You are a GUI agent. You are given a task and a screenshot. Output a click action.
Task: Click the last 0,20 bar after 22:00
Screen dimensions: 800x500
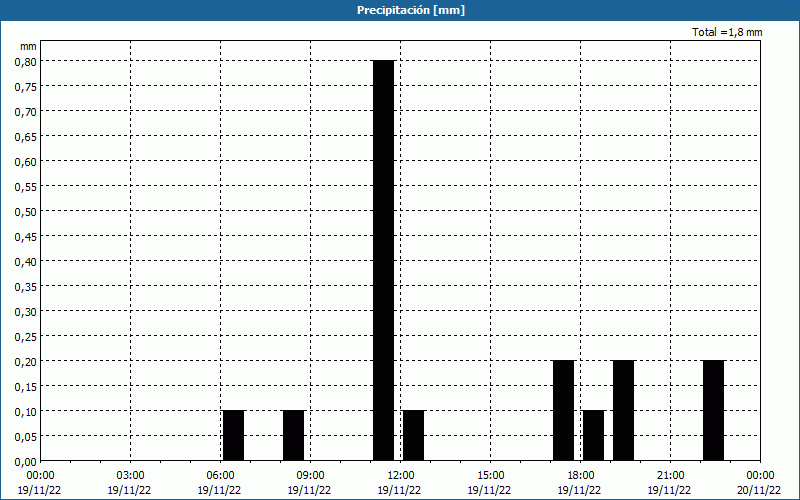pos(714,410)
